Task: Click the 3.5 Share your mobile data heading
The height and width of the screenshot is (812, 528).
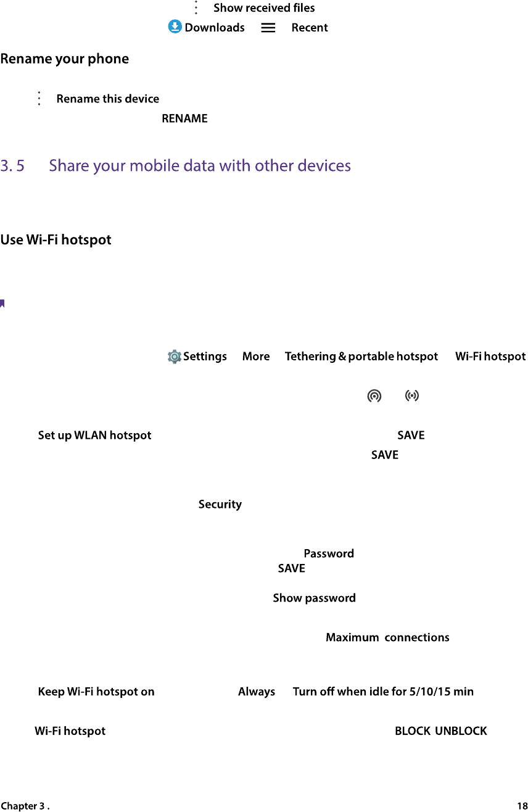Action: coord(176,165)
